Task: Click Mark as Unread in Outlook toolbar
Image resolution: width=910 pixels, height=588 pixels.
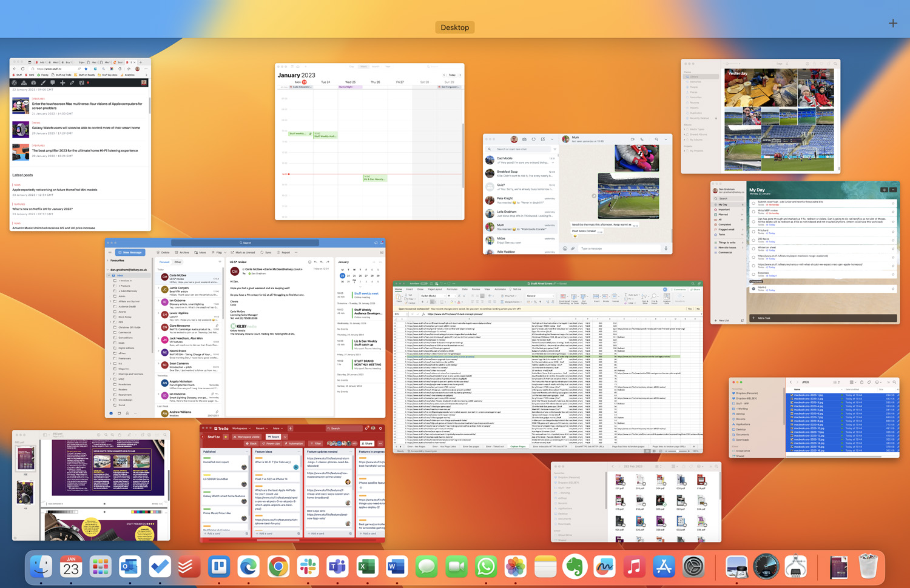Action: pos(243,252)
